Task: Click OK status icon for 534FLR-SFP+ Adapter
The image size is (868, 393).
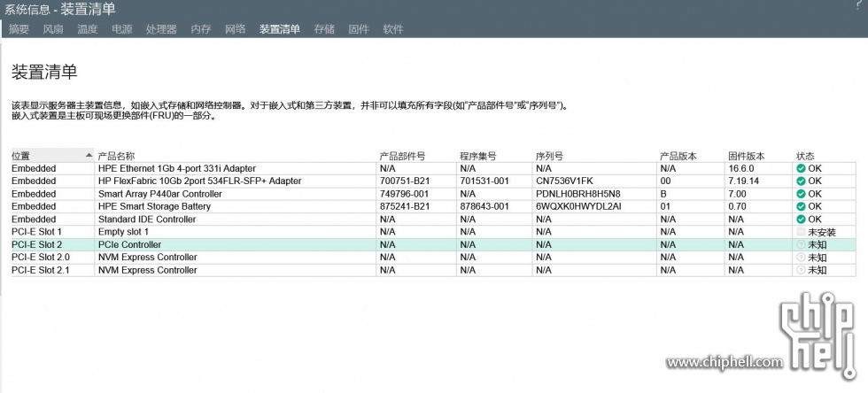Action: point(801,181)
